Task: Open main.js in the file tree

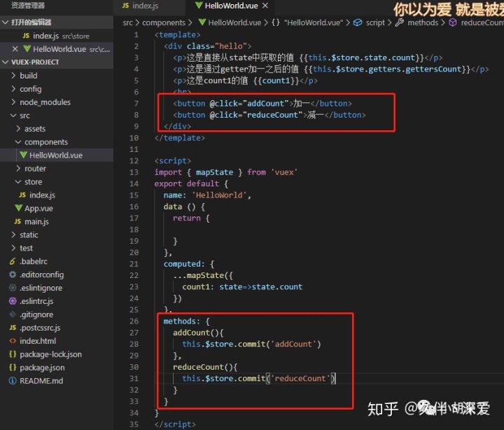Action: coord(57,221)
